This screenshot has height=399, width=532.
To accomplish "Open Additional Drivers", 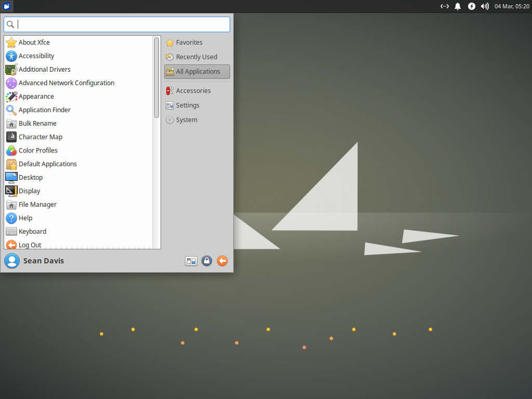I will 45,69.
